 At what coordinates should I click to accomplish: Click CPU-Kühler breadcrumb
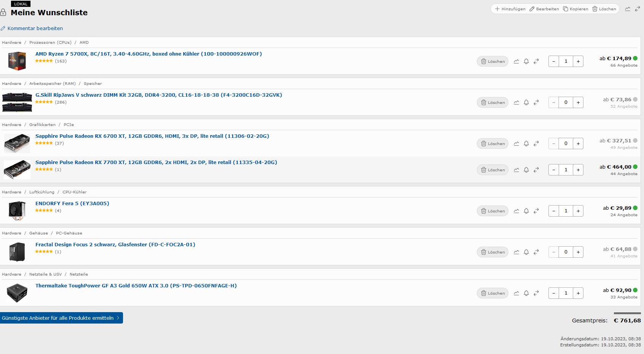tap(75, 192)
